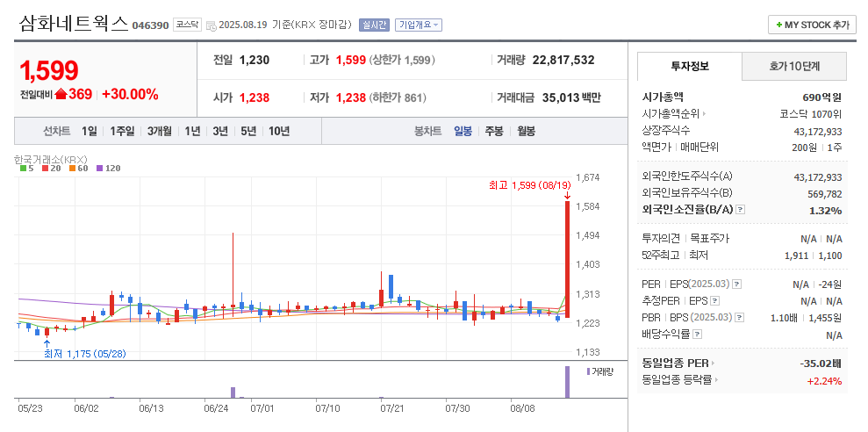Select the 1주일 line chart period
868x432 pixels.
(122, 131)
